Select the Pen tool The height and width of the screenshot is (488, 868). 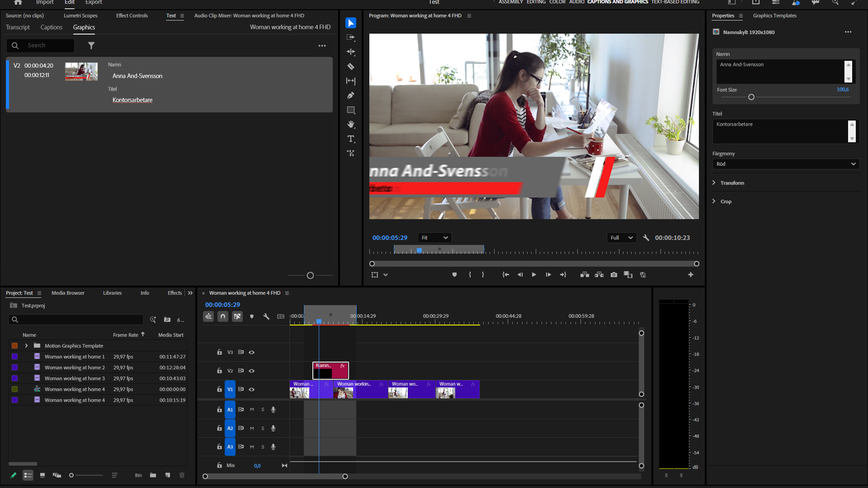pyautogui.click(x=351, y=96)
